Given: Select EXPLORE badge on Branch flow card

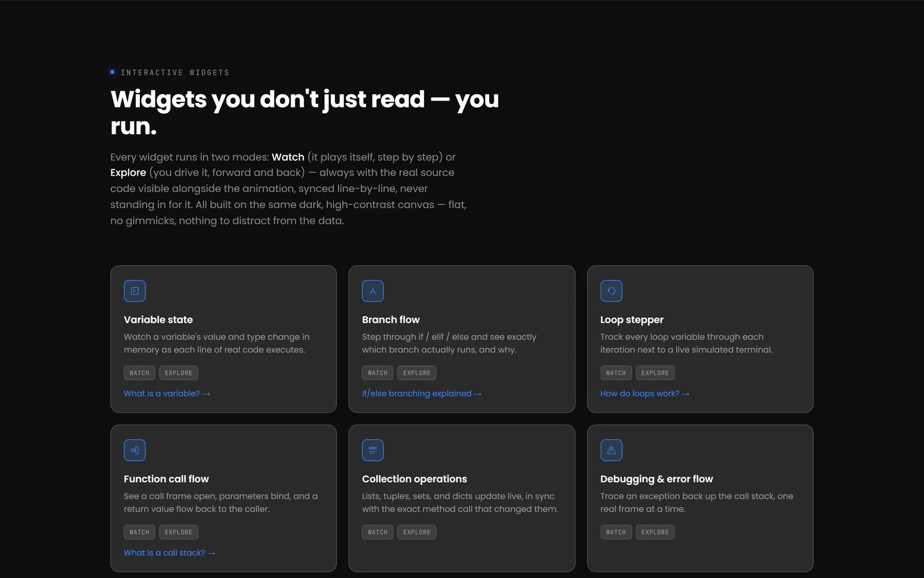Looking at the screenshot, I should click(417, 373).
